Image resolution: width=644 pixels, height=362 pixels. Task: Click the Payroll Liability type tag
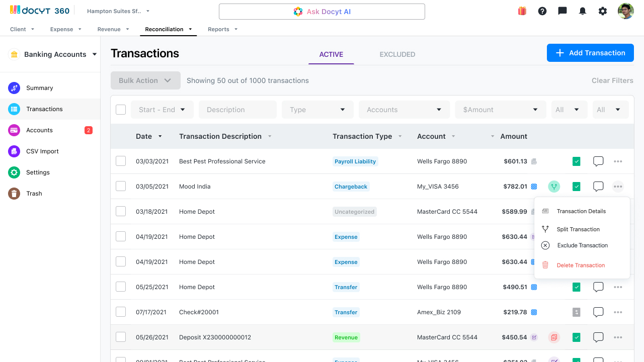355,161
